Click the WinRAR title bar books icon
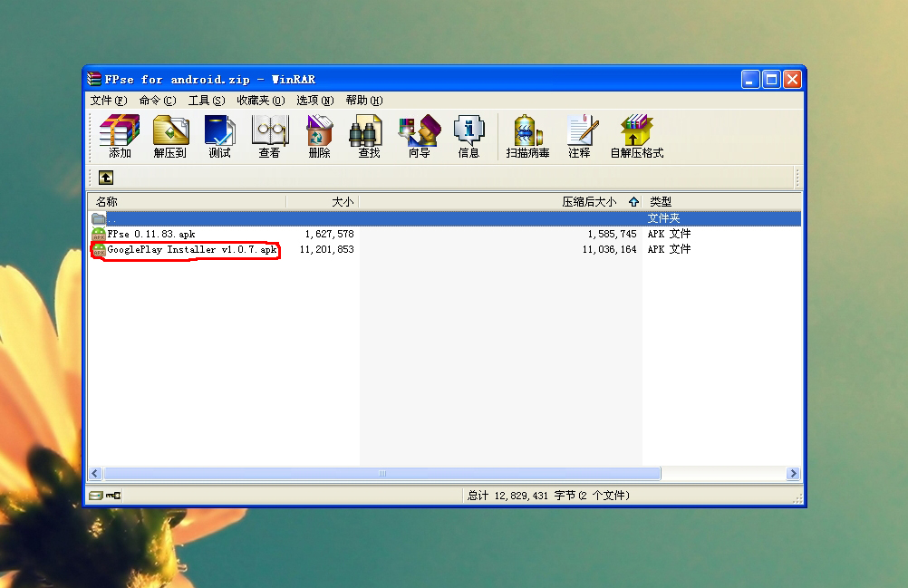 [94, 79]
